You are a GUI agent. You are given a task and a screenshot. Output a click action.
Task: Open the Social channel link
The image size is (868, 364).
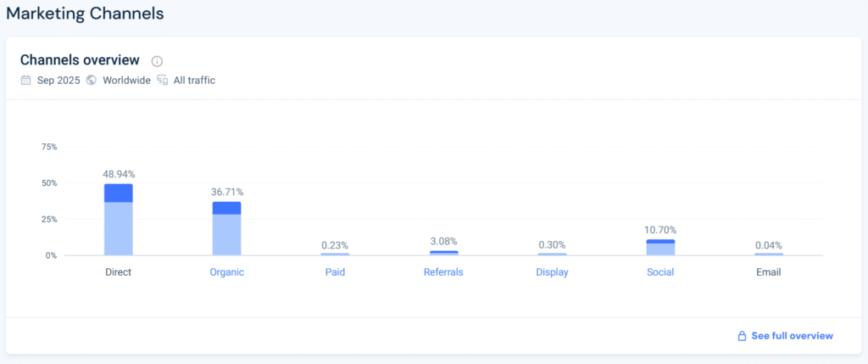tap(660, 272)
